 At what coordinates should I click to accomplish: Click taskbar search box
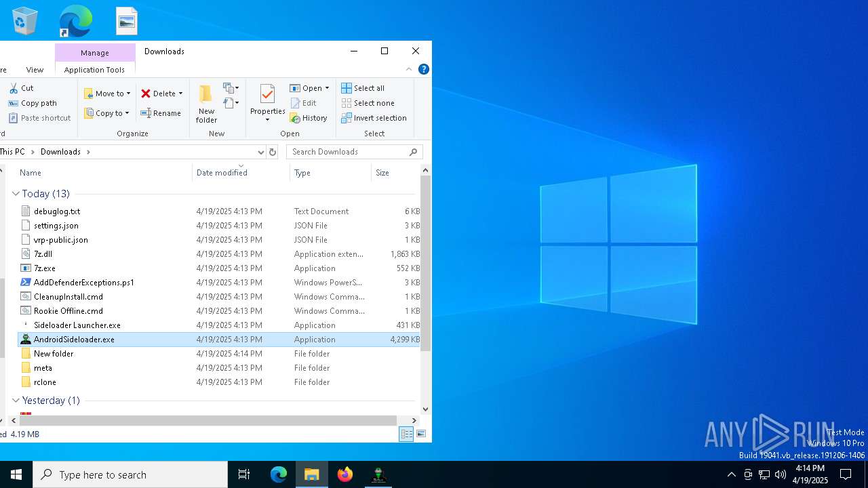pos(130,474)
